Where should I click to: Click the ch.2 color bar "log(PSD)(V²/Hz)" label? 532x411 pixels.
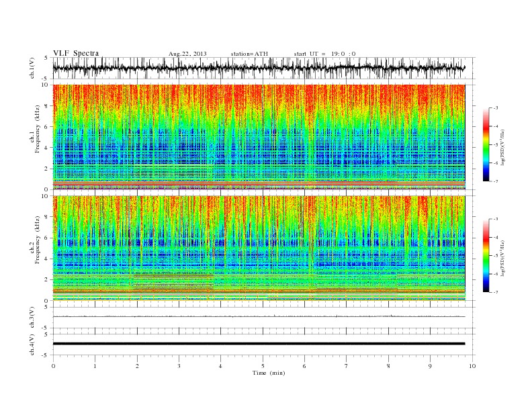[502, 258]
